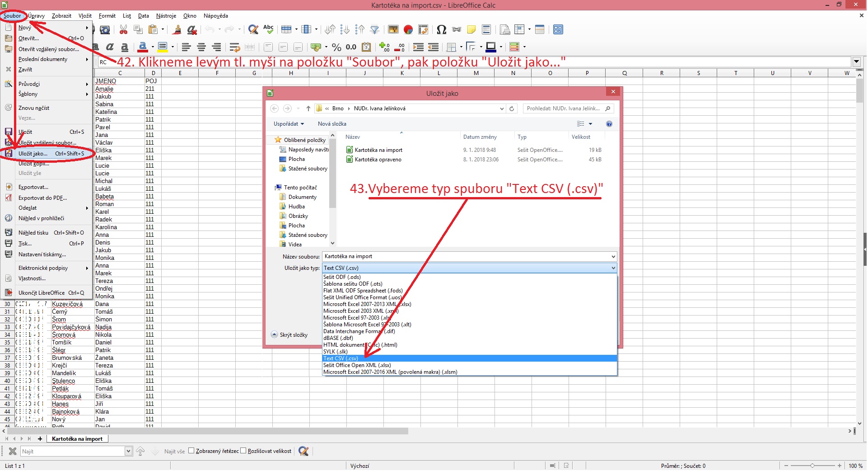Screen dimensions: 868x471
Task: Click the zoom slider in the status bar
Action: point(812,466)
